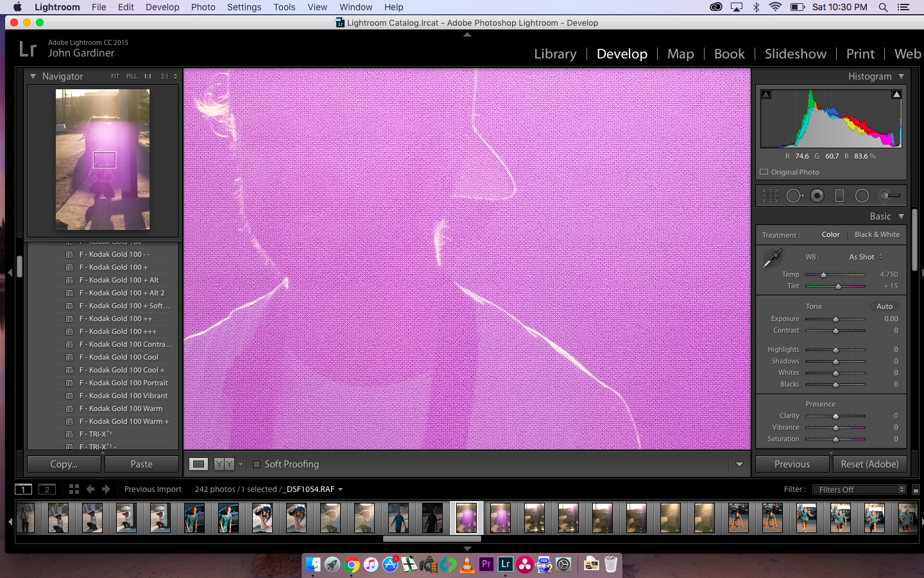Image resolution: width=924 pixels, height=578 pixels.
Task: Collapse the Navigator panel
Action: point(33,76)
